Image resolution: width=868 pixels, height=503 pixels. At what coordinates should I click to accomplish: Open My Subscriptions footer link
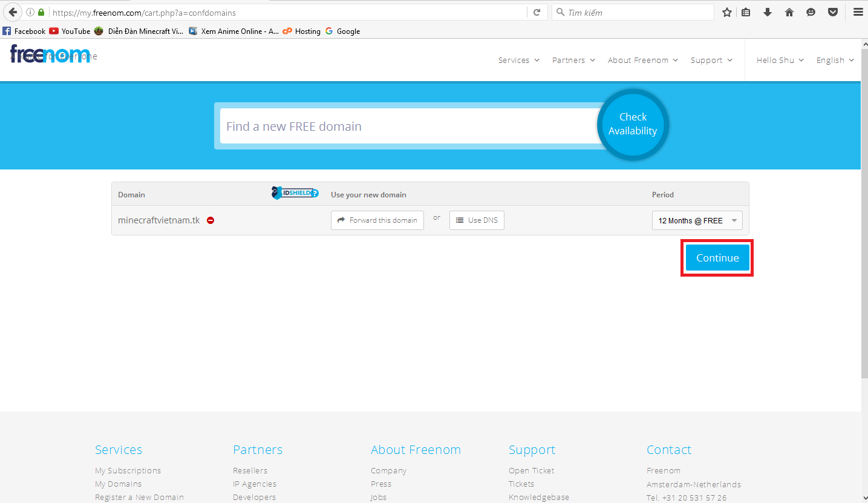pyautogui.click(x=128, y=470)
